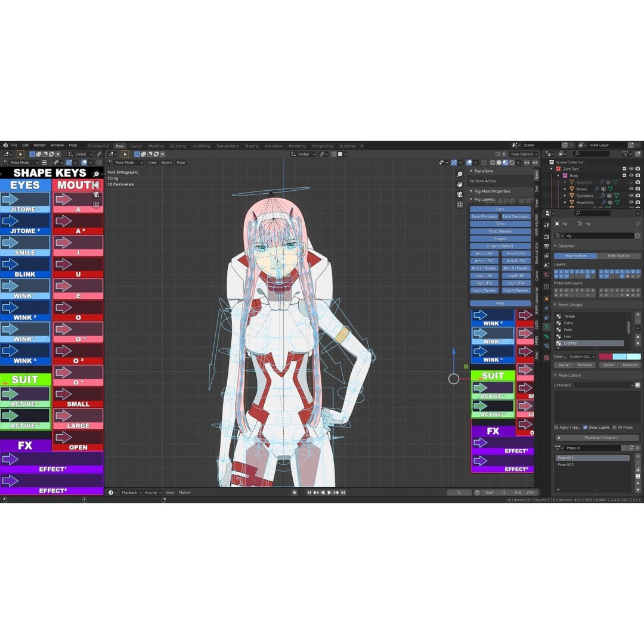Toggle Root rig layer button
This screenshot has width=644, height=644.
click(x=500, y=303)
